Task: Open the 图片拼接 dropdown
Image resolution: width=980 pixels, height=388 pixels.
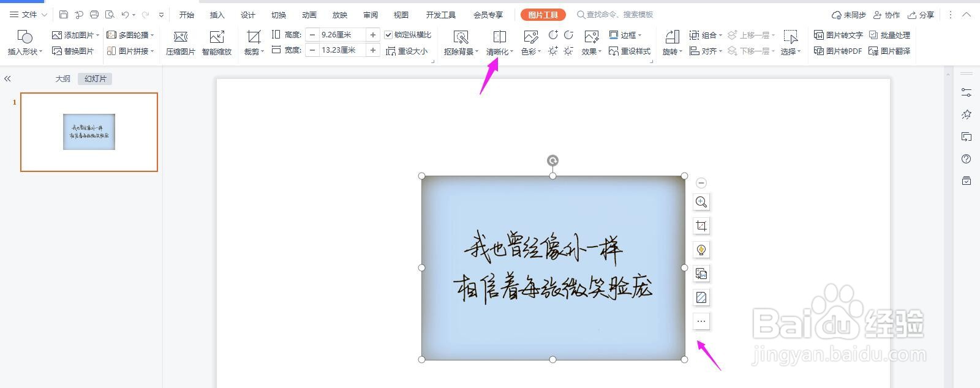Action: click(x=130, y=51)
